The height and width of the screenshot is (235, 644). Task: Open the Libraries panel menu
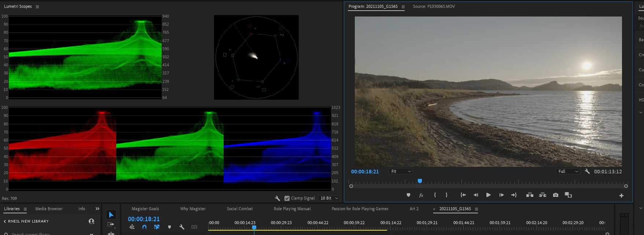[x=25, y=209]
